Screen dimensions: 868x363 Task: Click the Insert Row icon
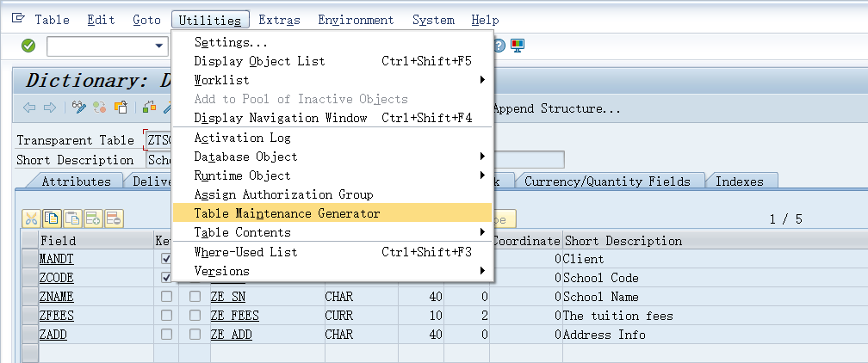point(93,218)
